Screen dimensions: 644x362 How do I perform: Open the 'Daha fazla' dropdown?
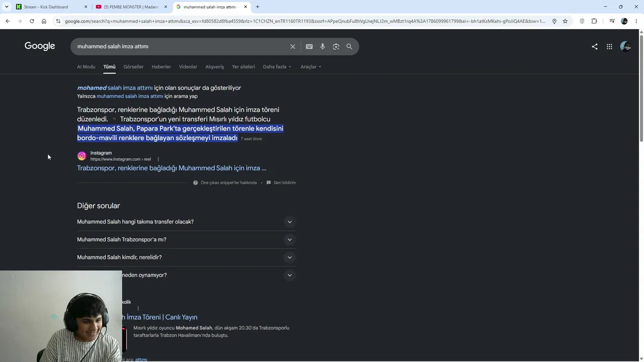coord(277,67)
